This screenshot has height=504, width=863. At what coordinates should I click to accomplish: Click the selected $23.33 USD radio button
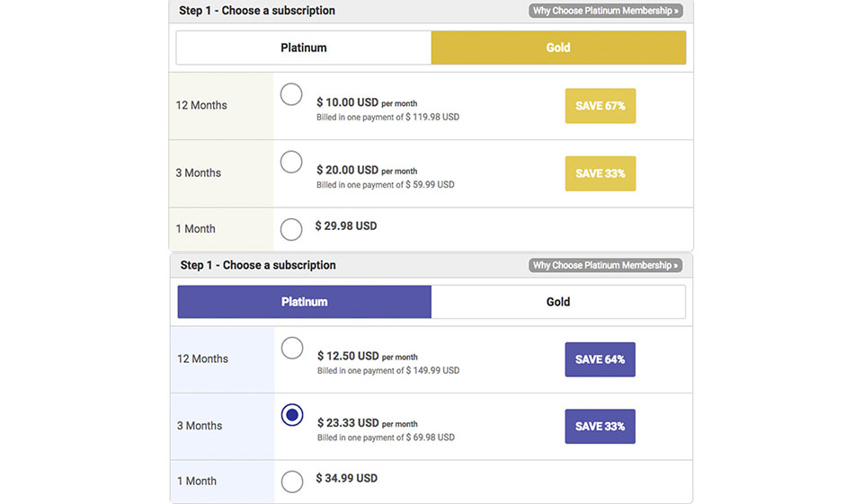pyautogui.click(x=292, y=415)
